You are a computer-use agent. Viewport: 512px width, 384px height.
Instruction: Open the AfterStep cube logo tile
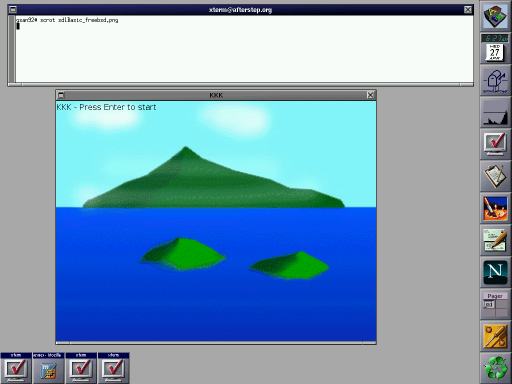pyautogui.click(x=495, y=16)
